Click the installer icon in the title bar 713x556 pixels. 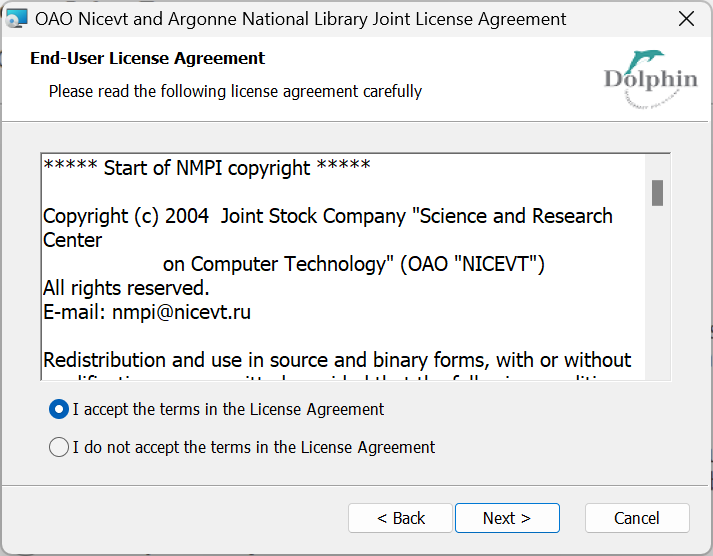pyautogui.click(x=16, y=19)
